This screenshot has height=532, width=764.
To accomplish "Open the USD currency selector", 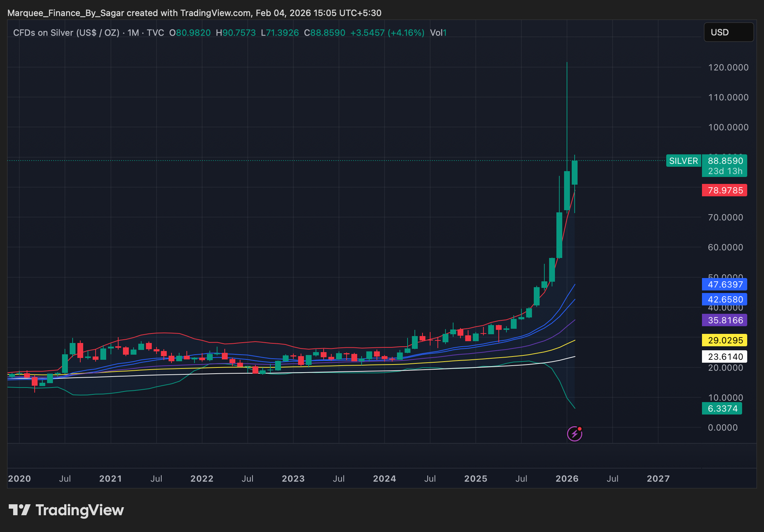I will [x=728, y=32].
